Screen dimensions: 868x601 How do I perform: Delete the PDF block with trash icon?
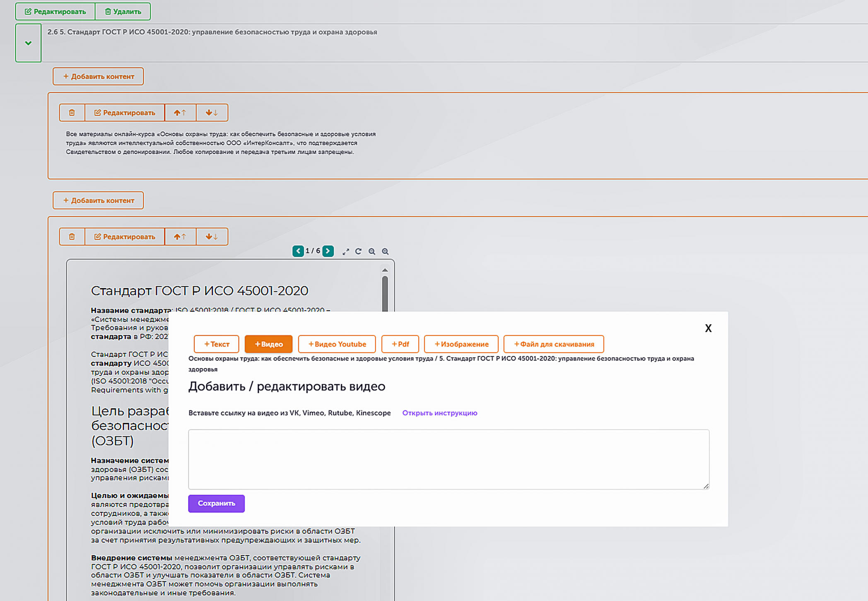pyautogui.click(x=72, y=237)
